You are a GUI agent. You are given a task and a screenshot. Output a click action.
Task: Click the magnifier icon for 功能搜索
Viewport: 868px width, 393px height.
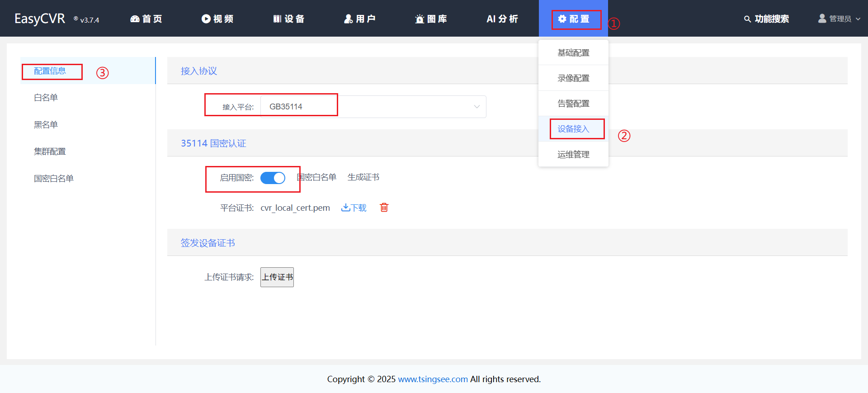point(747,19)
